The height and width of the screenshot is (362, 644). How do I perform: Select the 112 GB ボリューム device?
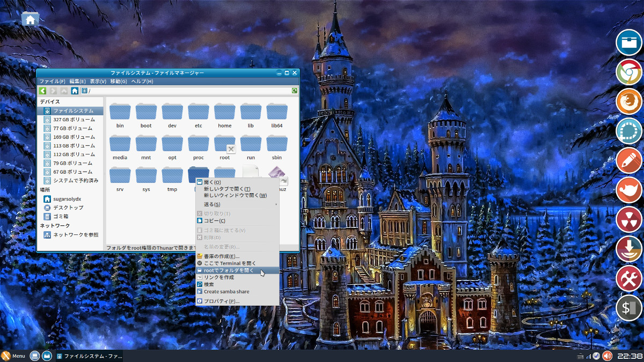tap(69, 154)
